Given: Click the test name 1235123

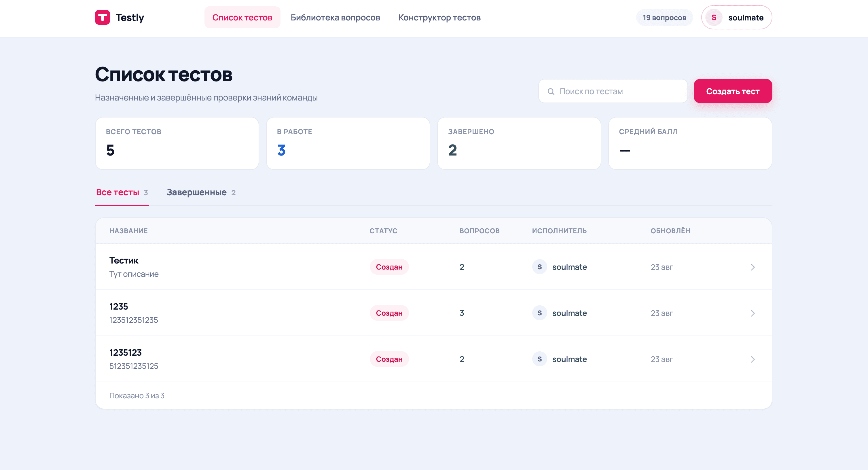Looking at the screenshot, I should [125, 353].
